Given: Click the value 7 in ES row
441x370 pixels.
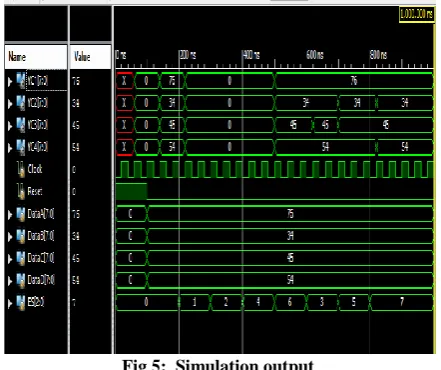Looking at the screenshot, I should [x=74, y=302].
